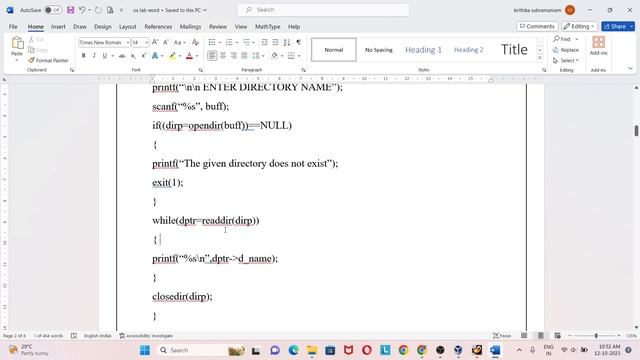Screen dimensions: 640x360
Task: Switch to the Insert tab
Action: pyautogui.click(x=58, y=27)
